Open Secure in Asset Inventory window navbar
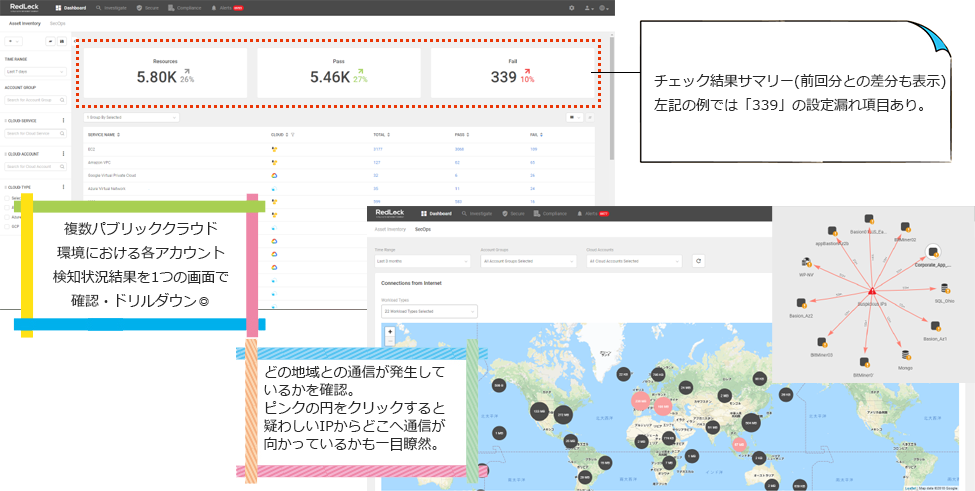 [147, 8]
